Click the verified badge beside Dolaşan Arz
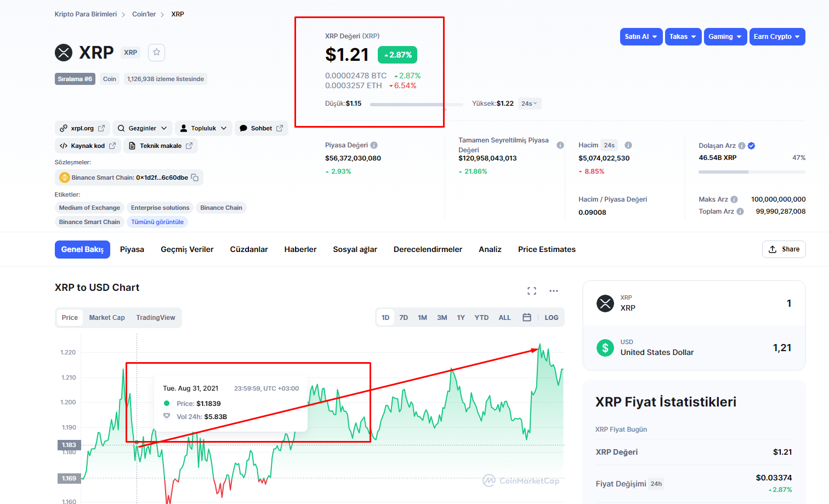Viewport: 829px width, 504px height. click(x=752, y=146)
